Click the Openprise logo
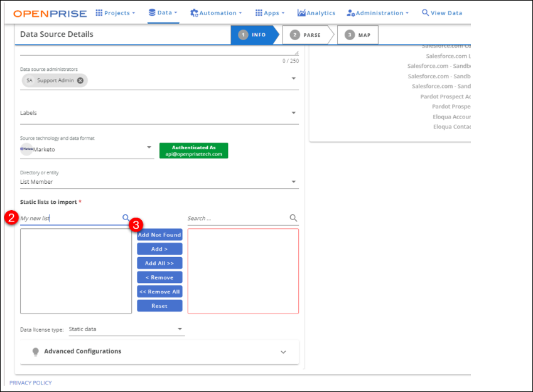Image resolution: width=533 pixels, height=392 pixels. [x=50, y=14]
